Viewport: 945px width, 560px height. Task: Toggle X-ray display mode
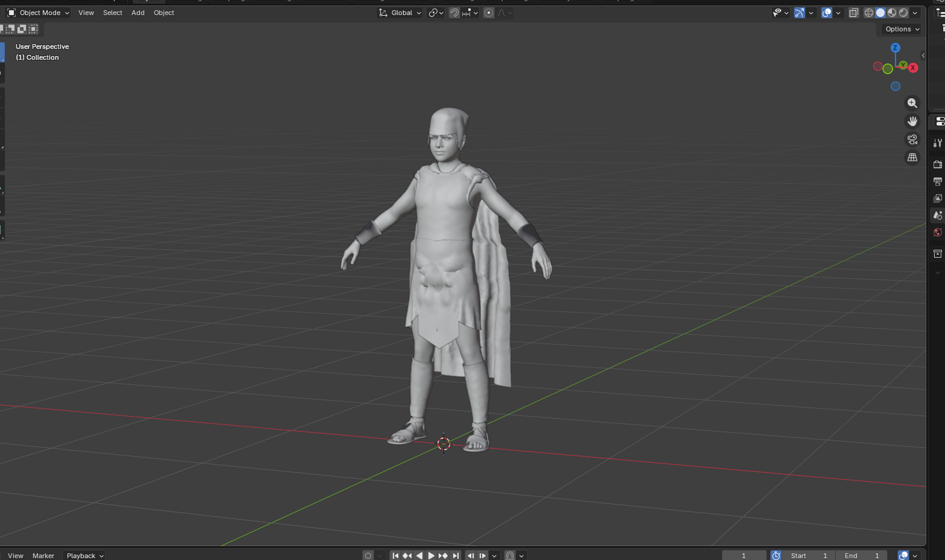[854, 13]
